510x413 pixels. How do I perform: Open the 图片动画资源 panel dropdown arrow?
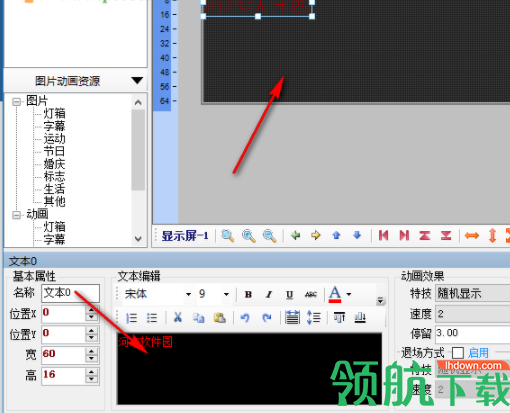(x=137, y=80)
